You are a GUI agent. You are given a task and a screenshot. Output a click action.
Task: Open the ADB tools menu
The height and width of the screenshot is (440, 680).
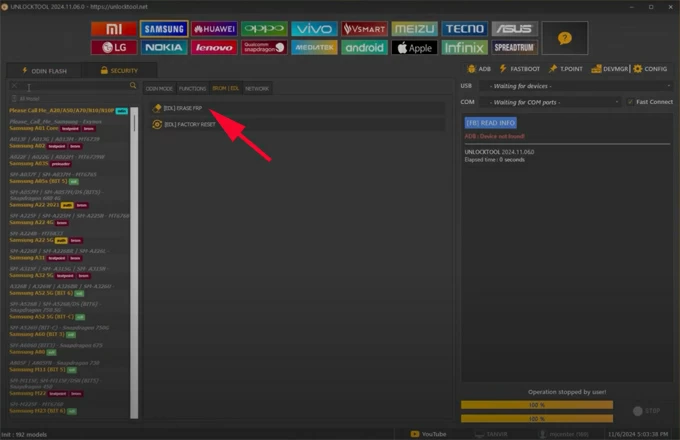click(x=480, y=69)
